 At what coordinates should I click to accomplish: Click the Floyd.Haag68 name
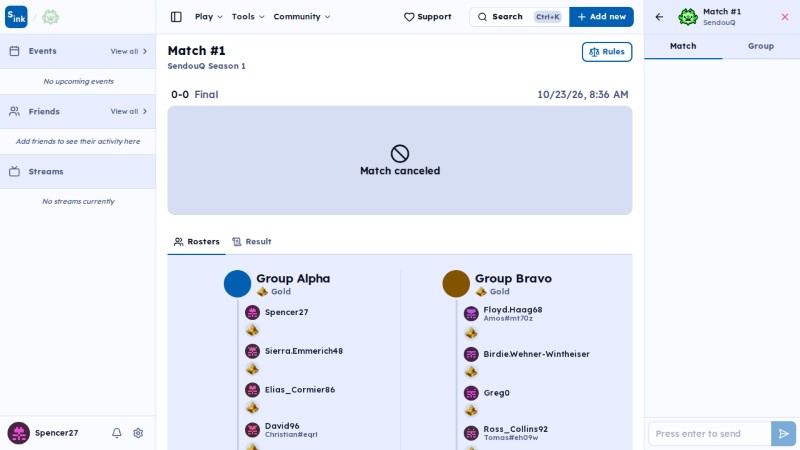click(x=513, y=310)
